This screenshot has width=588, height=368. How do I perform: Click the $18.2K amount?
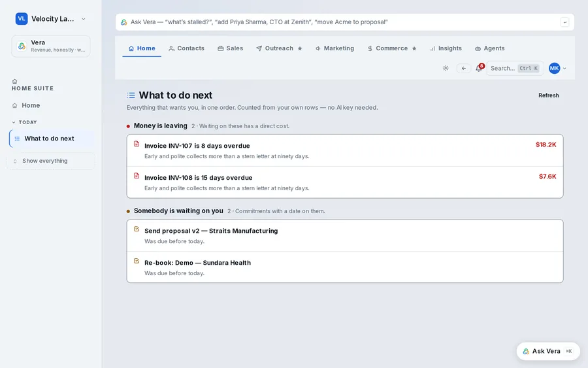click(546, 145)
